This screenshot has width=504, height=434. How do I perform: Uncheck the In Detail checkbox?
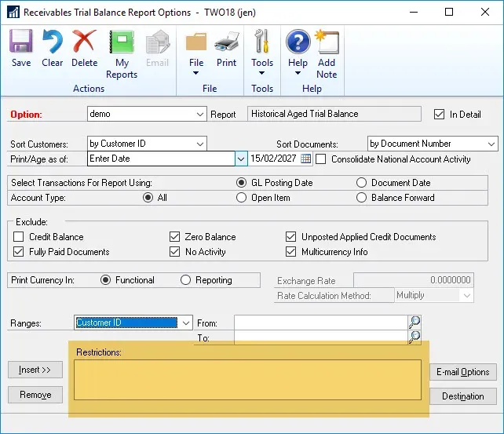(440, 115)
